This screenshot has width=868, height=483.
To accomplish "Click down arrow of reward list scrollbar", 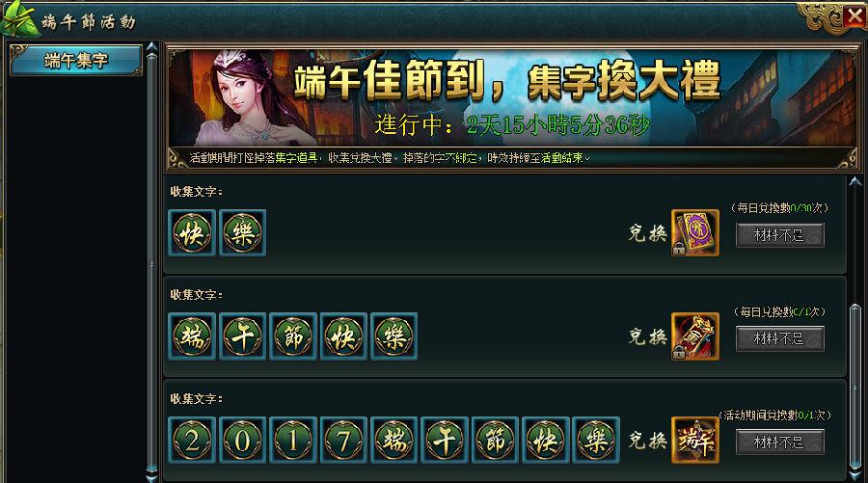I will pyautogui.click(x=855, y=476).
